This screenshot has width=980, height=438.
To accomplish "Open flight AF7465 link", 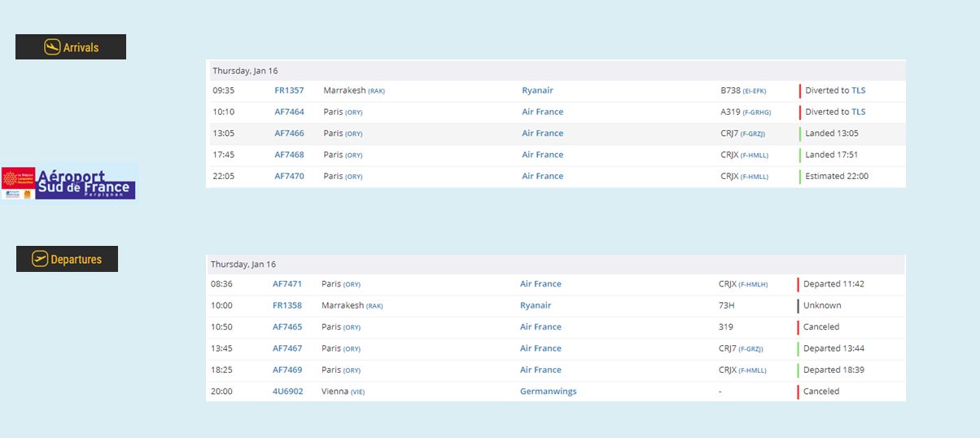I will pyautogui.click(x=287, y=326).
